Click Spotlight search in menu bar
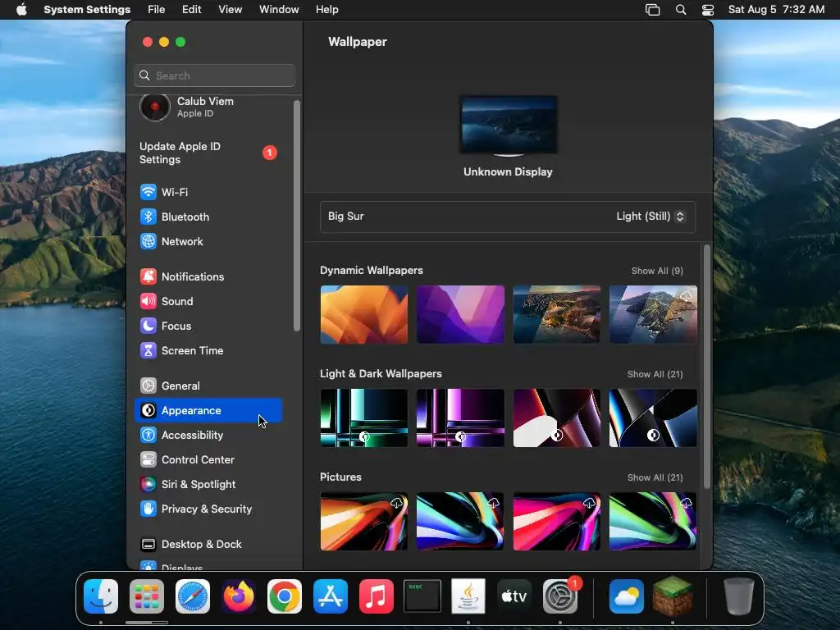840x630 pixels. click(680, 9)
